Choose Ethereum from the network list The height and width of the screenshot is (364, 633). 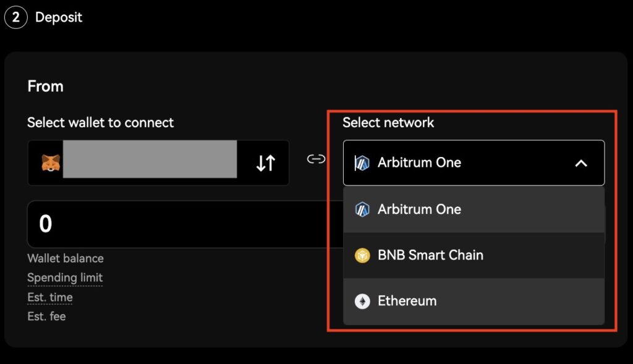click(x=407, y=302)
